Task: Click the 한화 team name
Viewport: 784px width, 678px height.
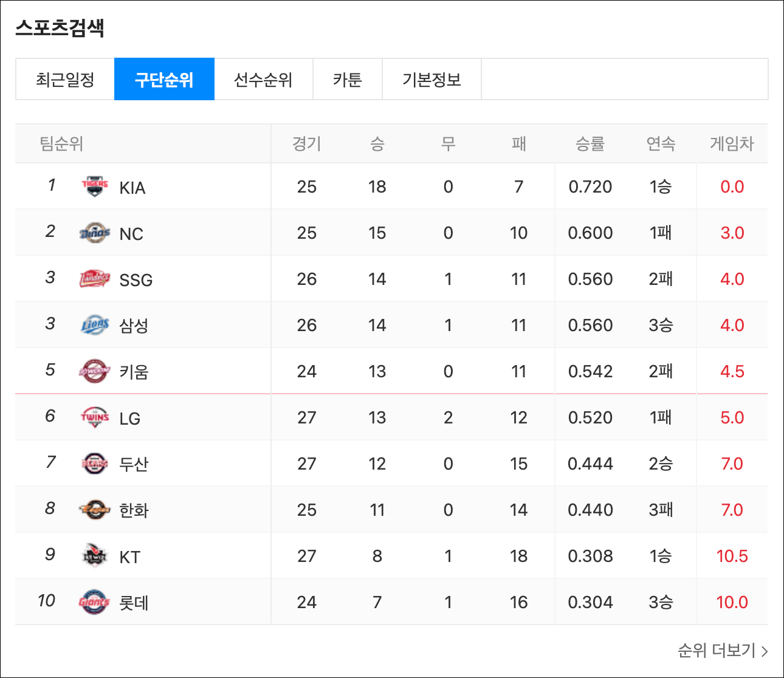Action: (134, 510)
